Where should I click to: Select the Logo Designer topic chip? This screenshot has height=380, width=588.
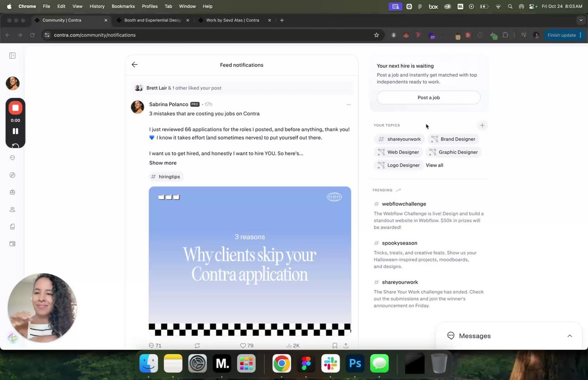pyautogui.click(x=399, y=165)
